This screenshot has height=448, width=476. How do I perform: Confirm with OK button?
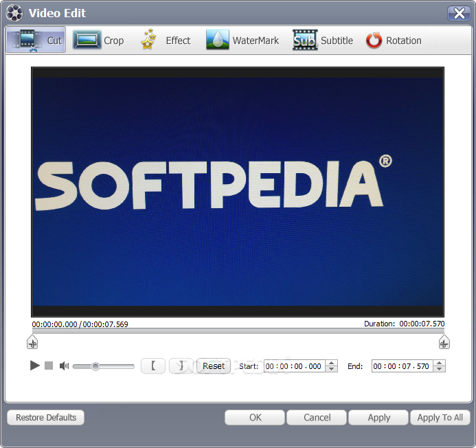pyautogui.click(x=255, y=417)
